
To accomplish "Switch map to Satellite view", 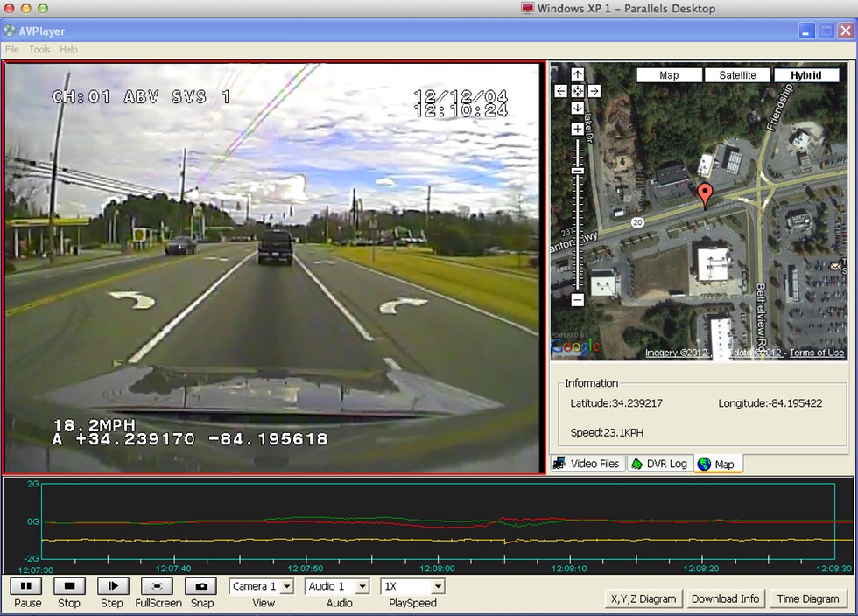I will pos(737,75).
